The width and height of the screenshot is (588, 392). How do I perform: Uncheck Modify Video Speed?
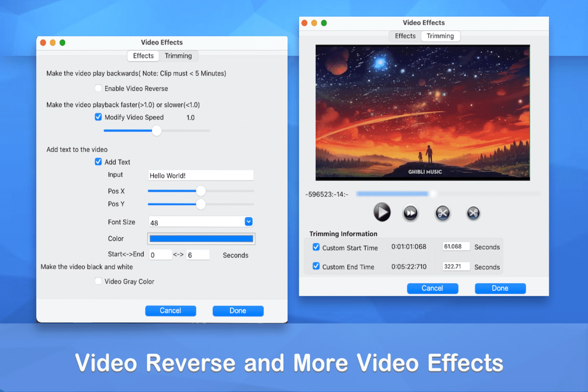(x=98, y=117)
